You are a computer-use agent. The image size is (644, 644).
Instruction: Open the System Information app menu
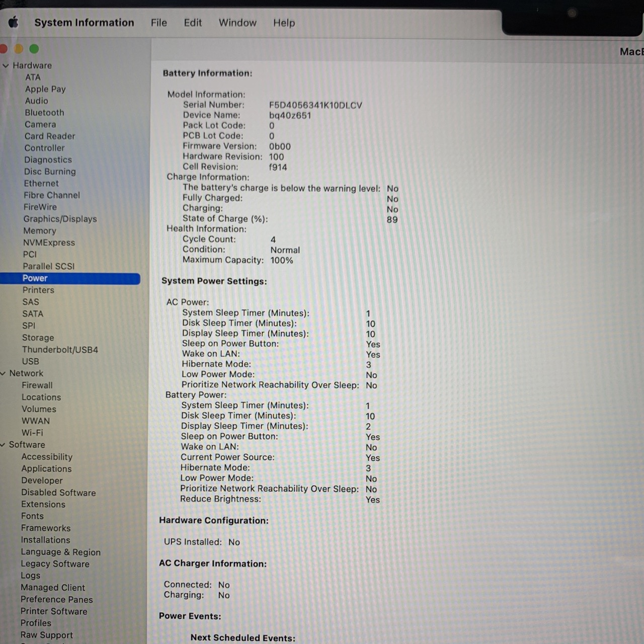pyautogui.click(x=84, y=23)
